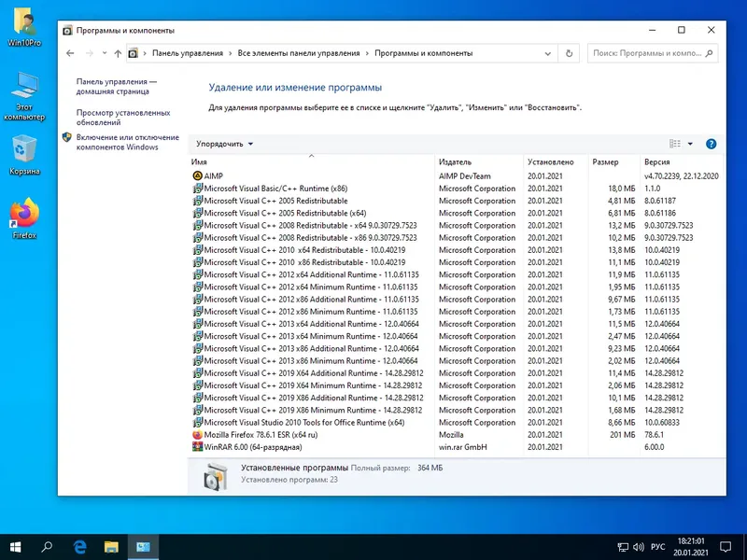Select Visual C++ 2008 Redistributable x64 row
This screenshot has height=560, width=747.
click(457, 226)
